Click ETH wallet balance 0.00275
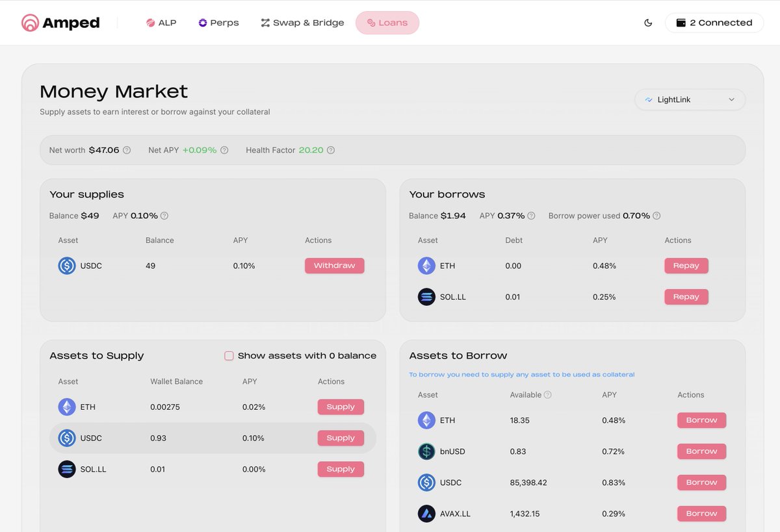 pyautogui.click(x=165, y=407)
